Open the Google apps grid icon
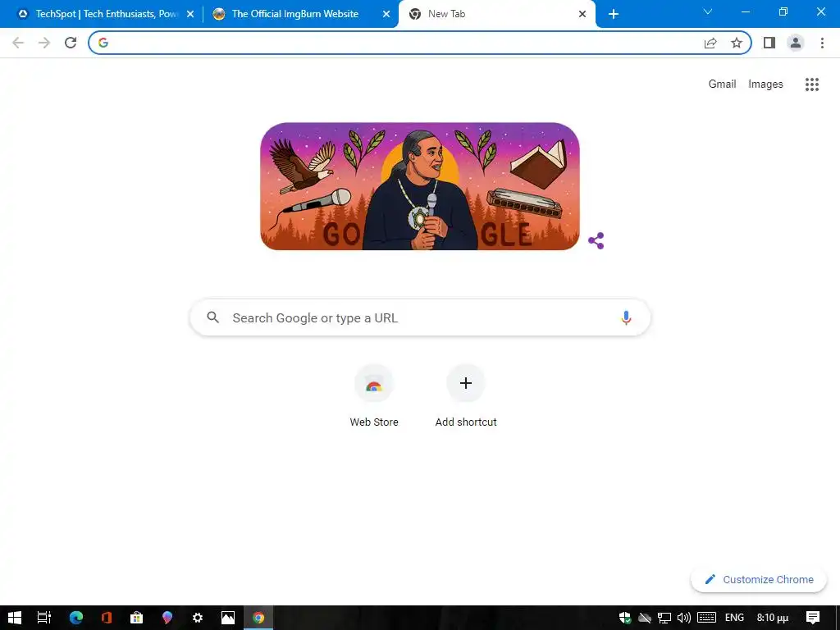 click(x=812, y=84)
